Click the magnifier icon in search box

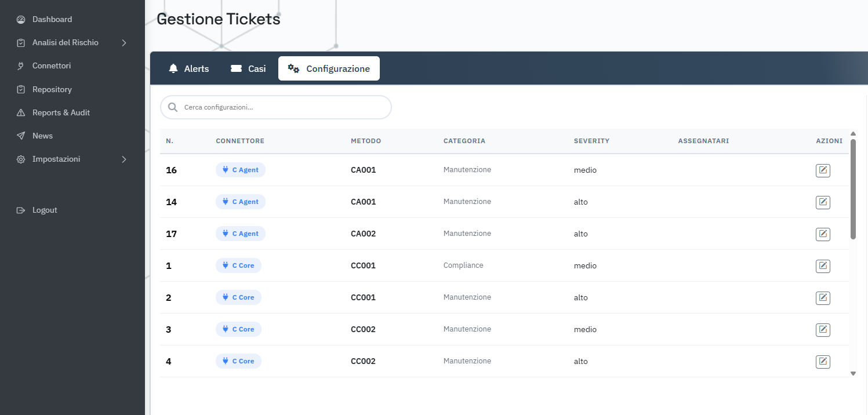[173, 107]
